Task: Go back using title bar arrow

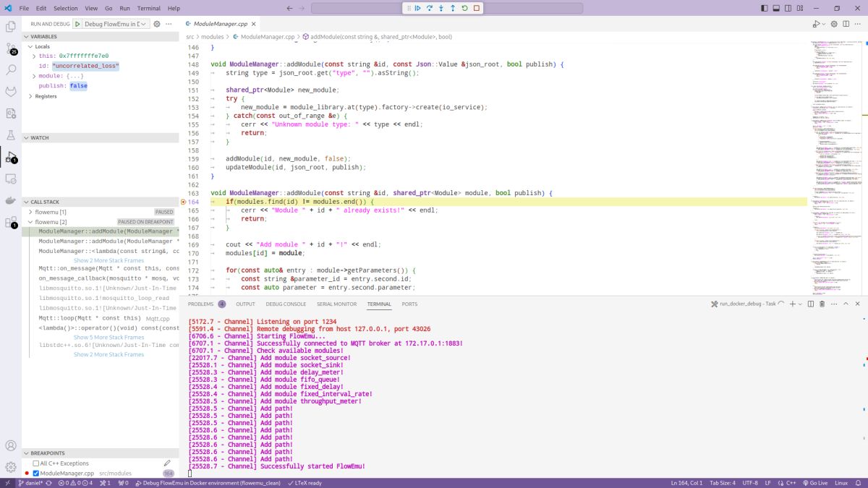Action: click(289, 8)
